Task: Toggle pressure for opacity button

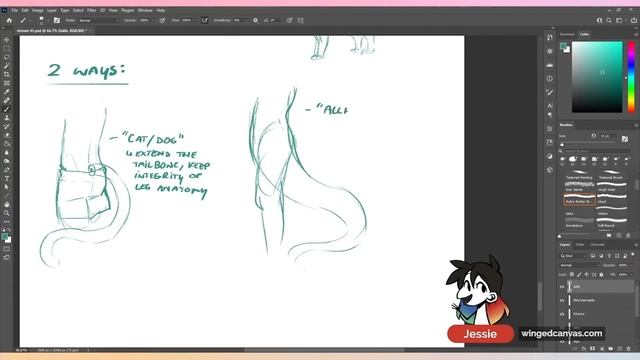Action: click(162, 20)
